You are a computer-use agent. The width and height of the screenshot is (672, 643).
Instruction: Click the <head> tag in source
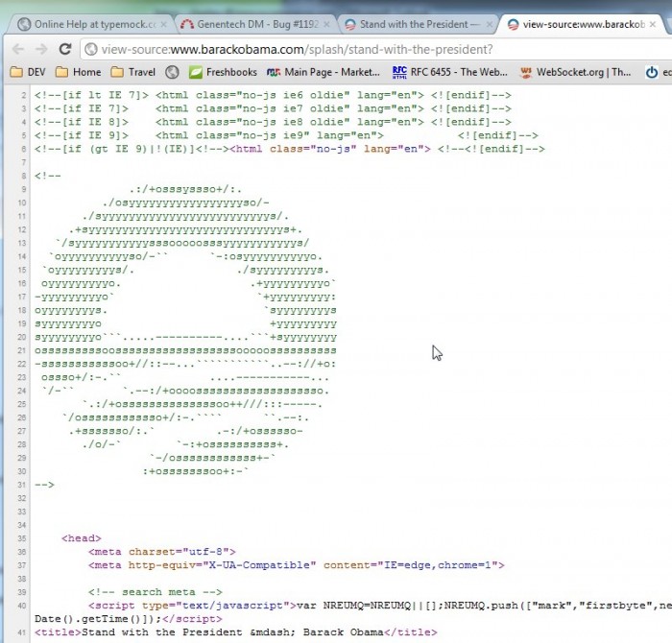pos(82,538)
